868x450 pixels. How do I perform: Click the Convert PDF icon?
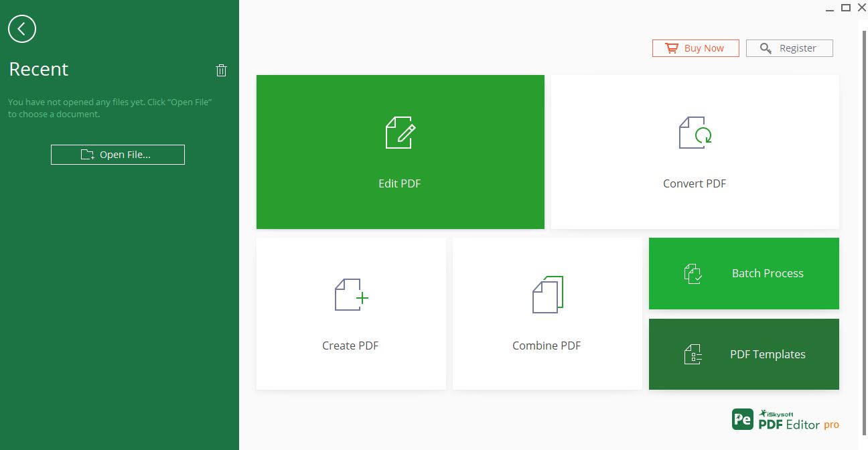(695, 132)
